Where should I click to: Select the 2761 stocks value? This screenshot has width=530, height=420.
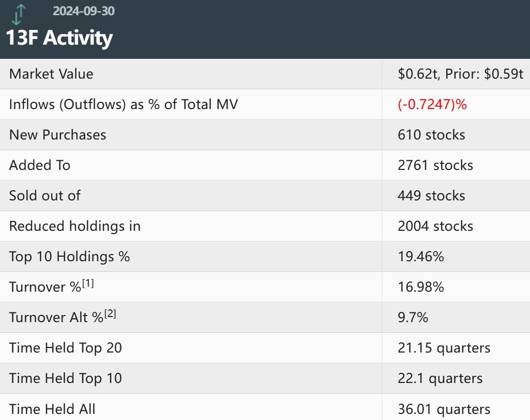(x=436, y=165)
